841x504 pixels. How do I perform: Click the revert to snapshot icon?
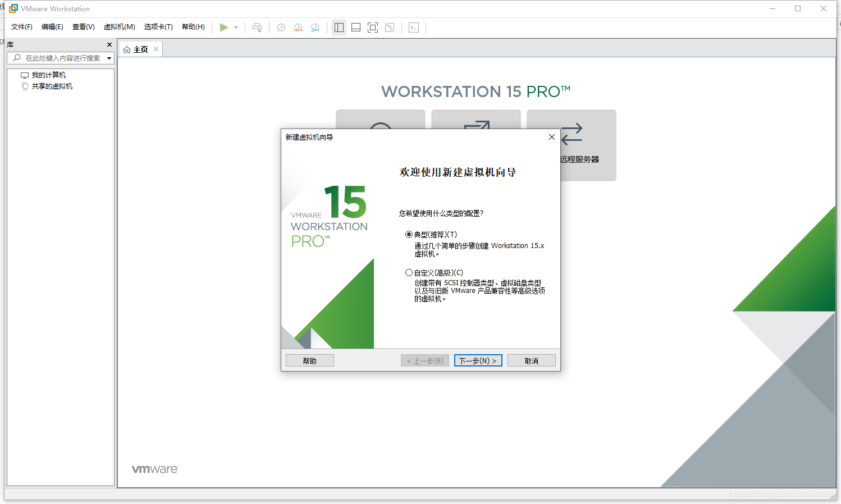pos(298,28)
